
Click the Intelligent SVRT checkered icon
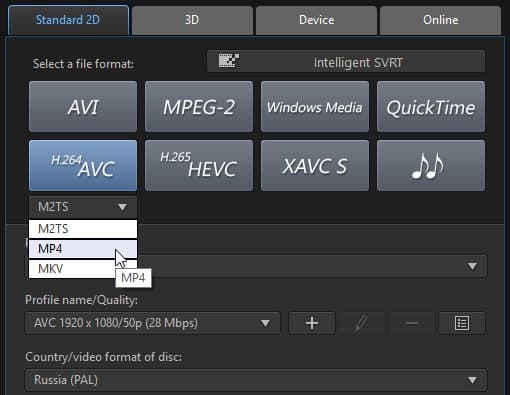[229, 61]
